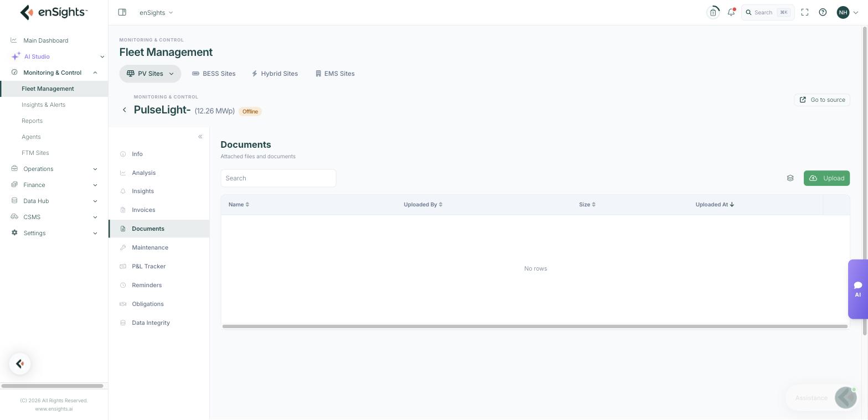Switch to BESS Sites tab
868x420 pixels.
tap(214, 74)
